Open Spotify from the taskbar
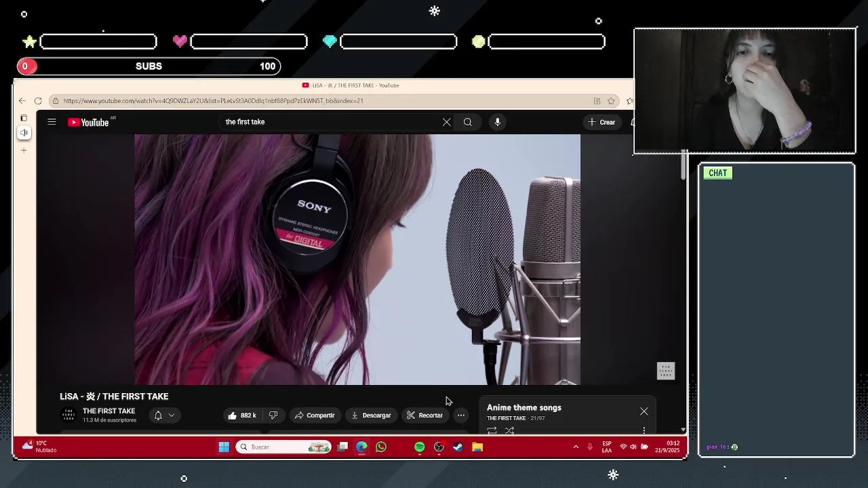This screenshot has width=868, height=488. pyautogui.click(x=420, y=447)
